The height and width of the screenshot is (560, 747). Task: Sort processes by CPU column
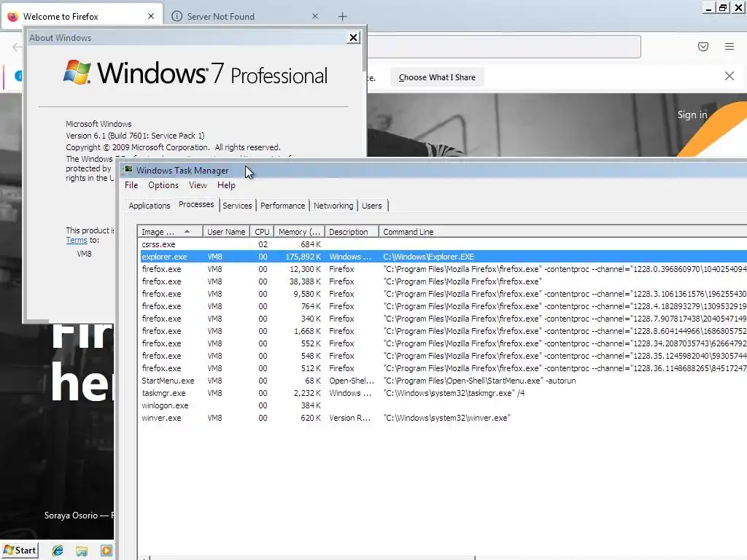coord(262,232)
